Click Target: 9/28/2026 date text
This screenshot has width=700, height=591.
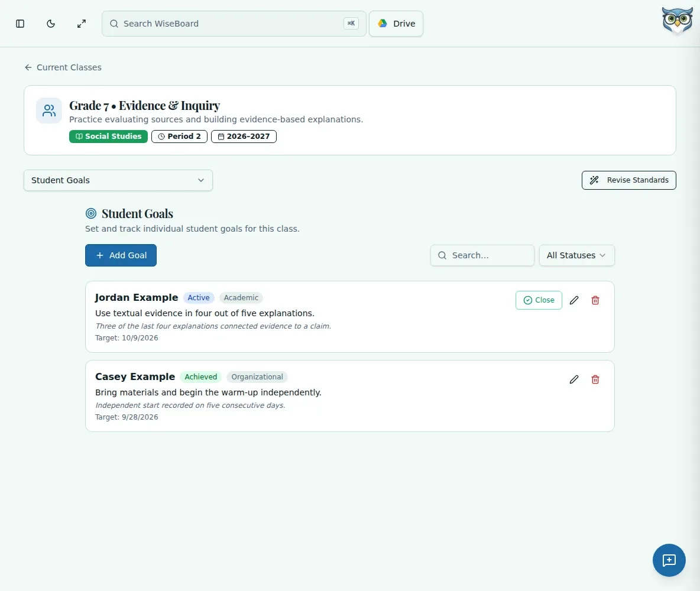(127, 417)
